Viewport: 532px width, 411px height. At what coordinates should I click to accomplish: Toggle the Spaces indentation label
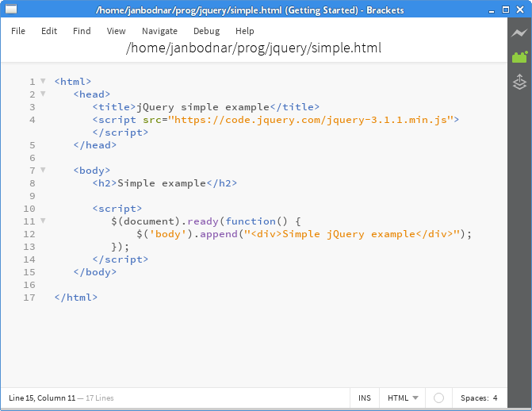pos(474,398)
